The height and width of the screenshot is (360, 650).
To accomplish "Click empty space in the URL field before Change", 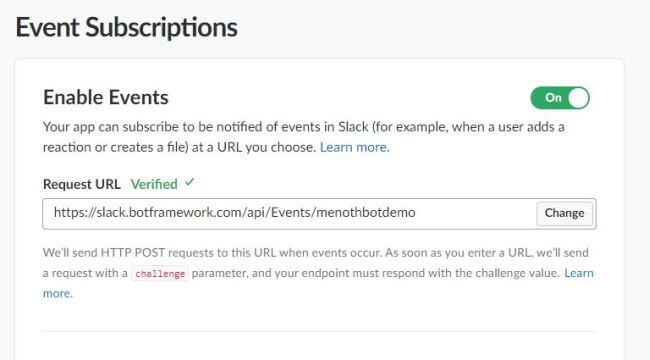I will click(x=476, y=214).
